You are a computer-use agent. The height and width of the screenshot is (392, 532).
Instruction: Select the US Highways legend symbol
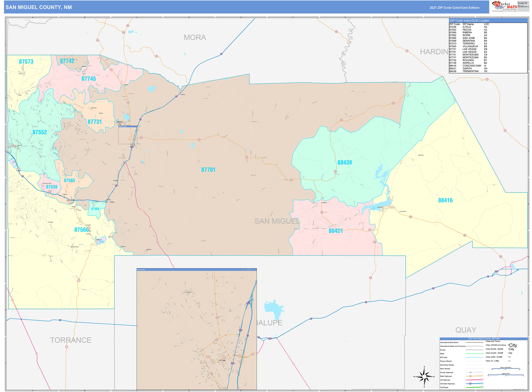470,380
